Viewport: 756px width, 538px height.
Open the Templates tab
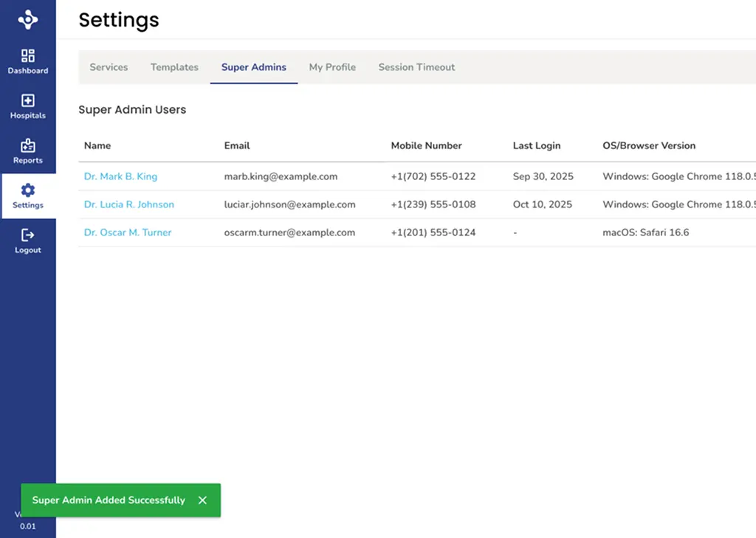(174, 67)
